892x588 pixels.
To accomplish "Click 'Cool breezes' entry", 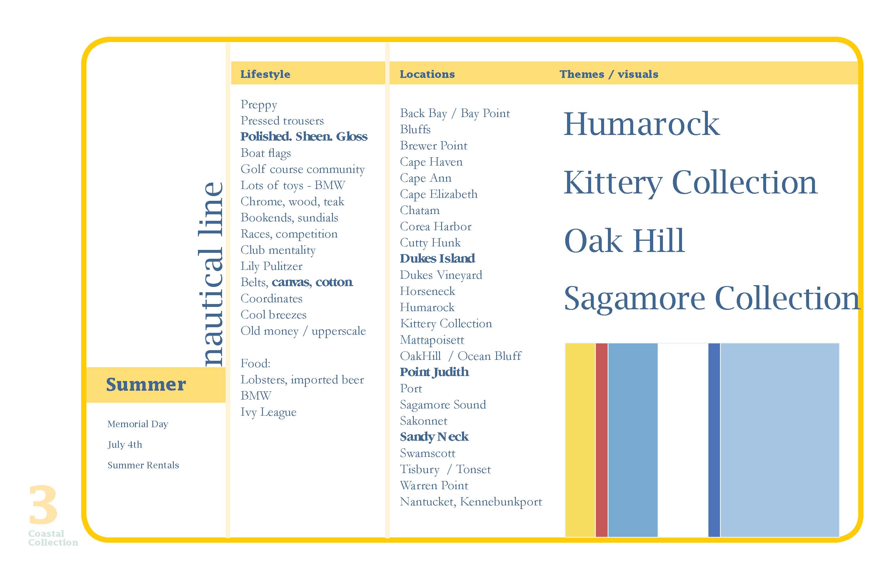I will [274, 315].
